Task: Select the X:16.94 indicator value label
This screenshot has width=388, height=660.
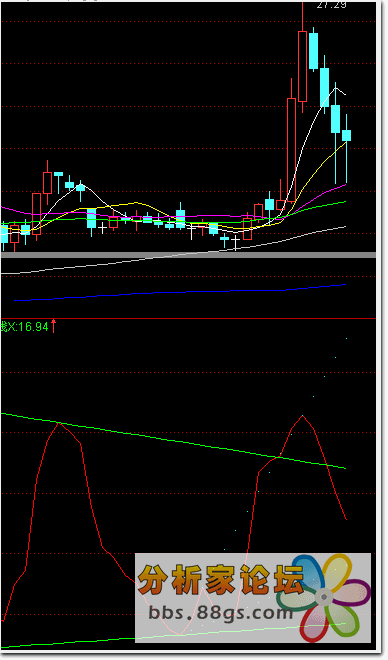Action: (x=24, y=327)
